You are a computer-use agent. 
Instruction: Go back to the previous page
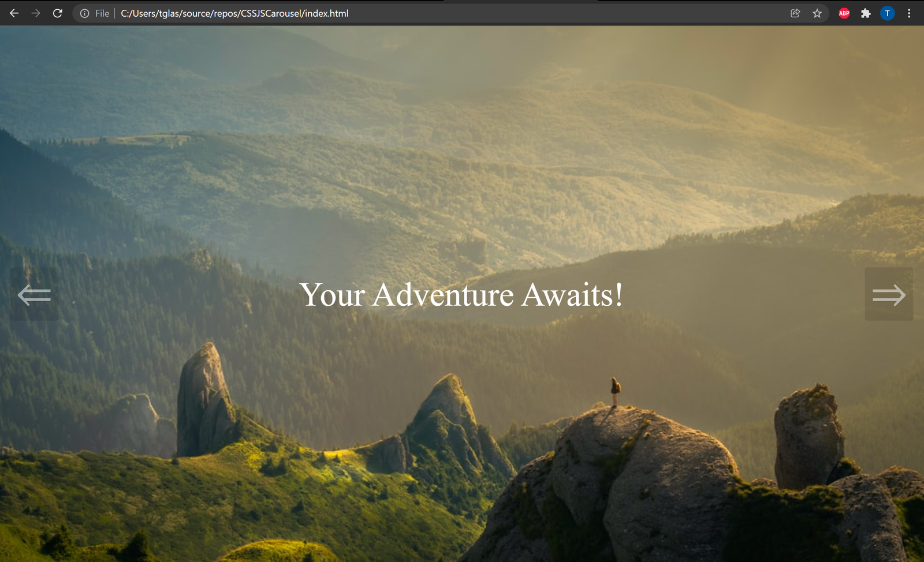14,13
